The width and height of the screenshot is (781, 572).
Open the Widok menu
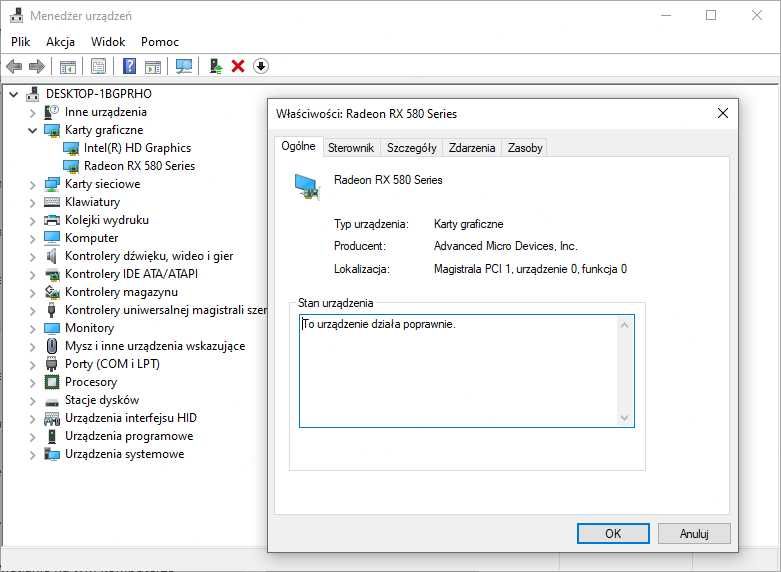click(x=108, y=42)
